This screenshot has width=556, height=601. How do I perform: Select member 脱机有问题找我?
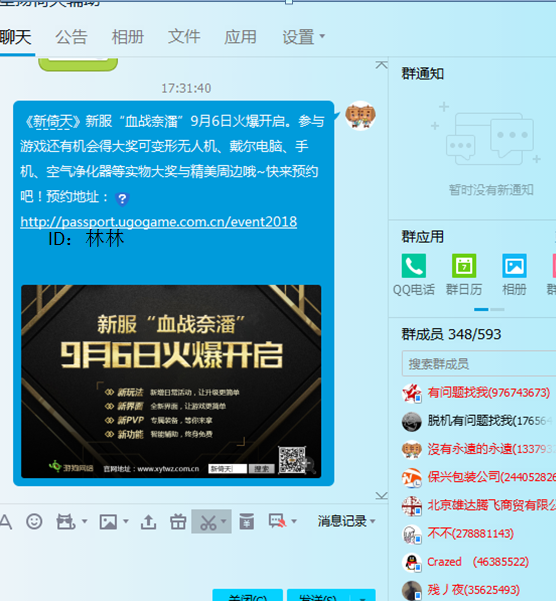pos(479,421)
